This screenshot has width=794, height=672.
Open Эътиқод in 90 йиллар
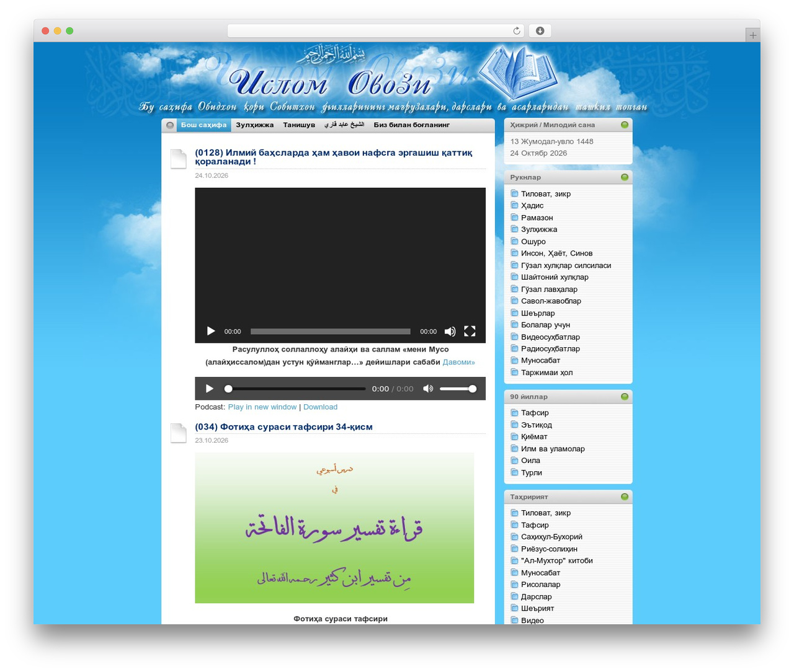(x=537, y=425)
